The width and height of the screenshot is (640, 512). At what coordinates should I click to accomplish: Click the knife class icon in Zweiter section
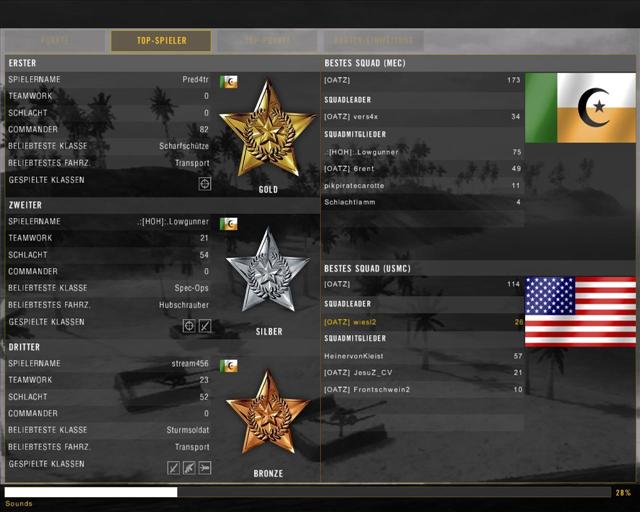point(205,326)
